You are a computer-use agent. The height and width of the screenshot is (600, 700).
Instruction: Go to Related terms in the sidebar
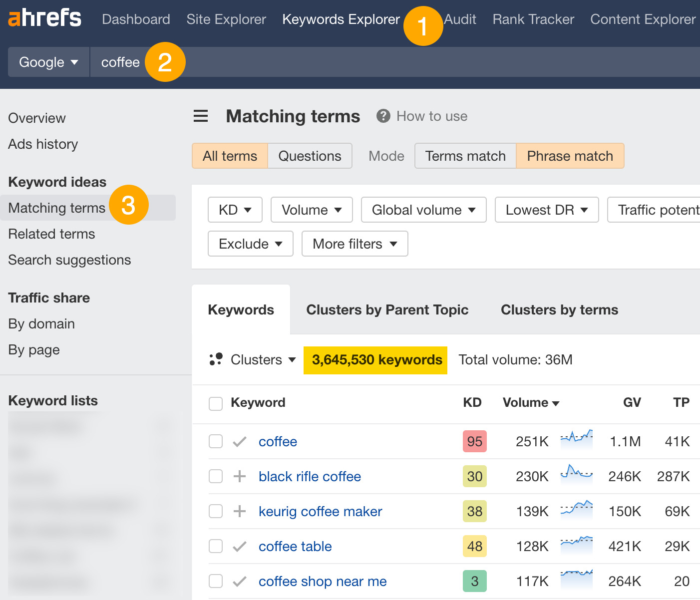click(x=51, y=234)
